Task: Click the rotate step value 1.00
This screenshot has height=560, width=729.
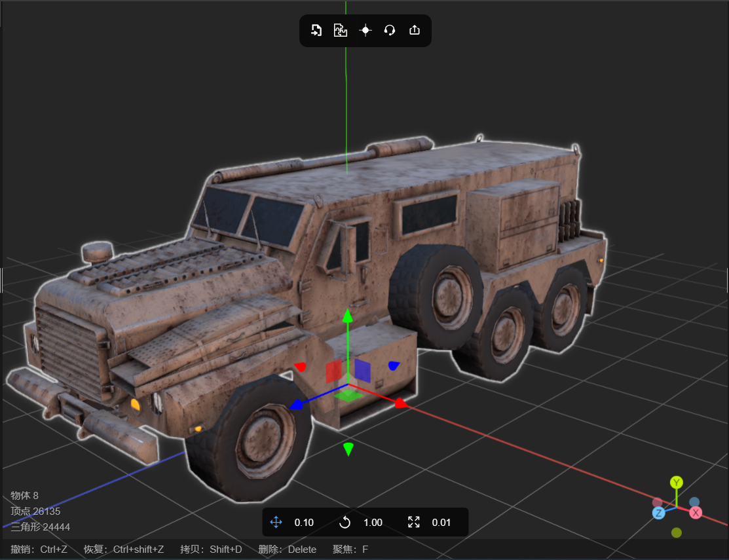Action: point(373,523)
